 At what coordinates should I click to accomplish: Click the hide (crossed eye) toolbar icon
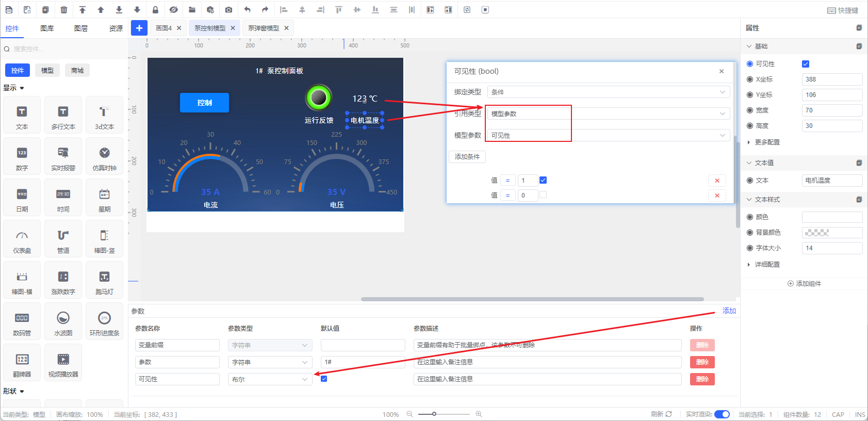tap(173, 10)
